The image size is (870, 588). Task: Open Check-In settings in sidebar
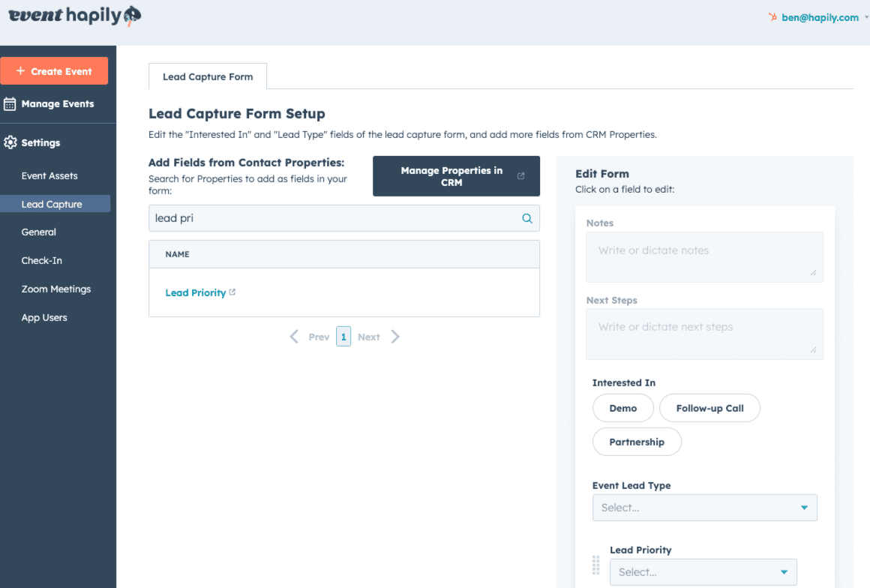[x=42, y=260]
